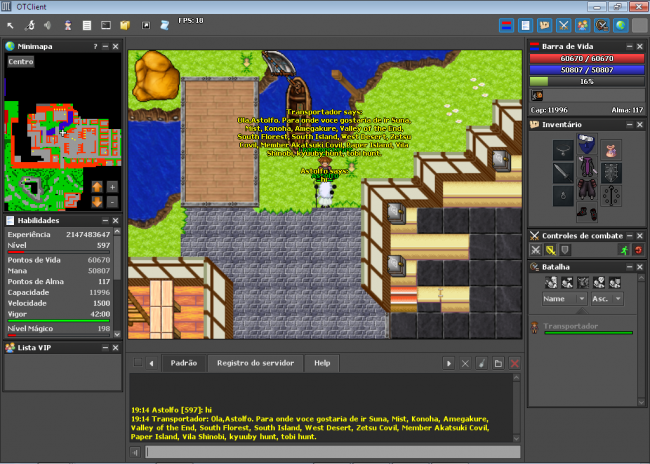Toggle the skills window button

coord(525,26)
